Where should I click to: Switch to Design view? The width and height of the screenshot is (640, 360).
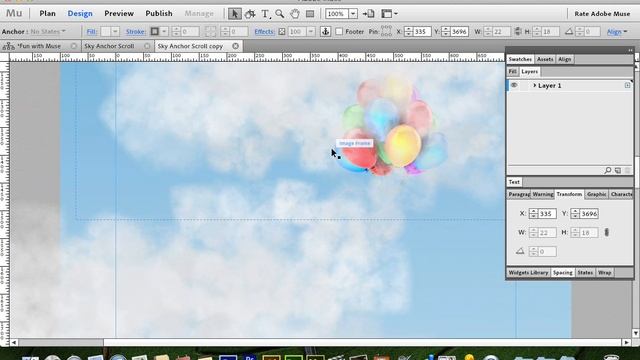[80, 13]
